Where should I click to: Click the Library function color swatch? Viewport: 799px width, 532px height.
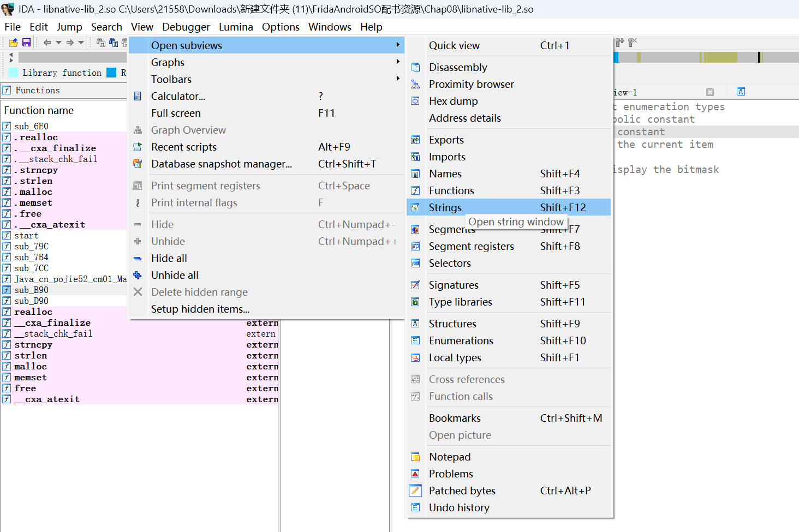click(x=13, y=73)
